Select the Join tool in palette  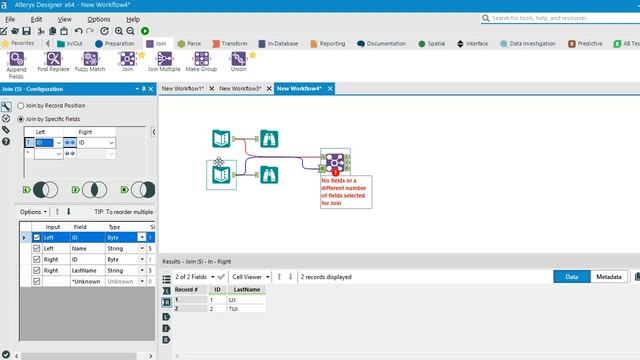pos(127,62)
